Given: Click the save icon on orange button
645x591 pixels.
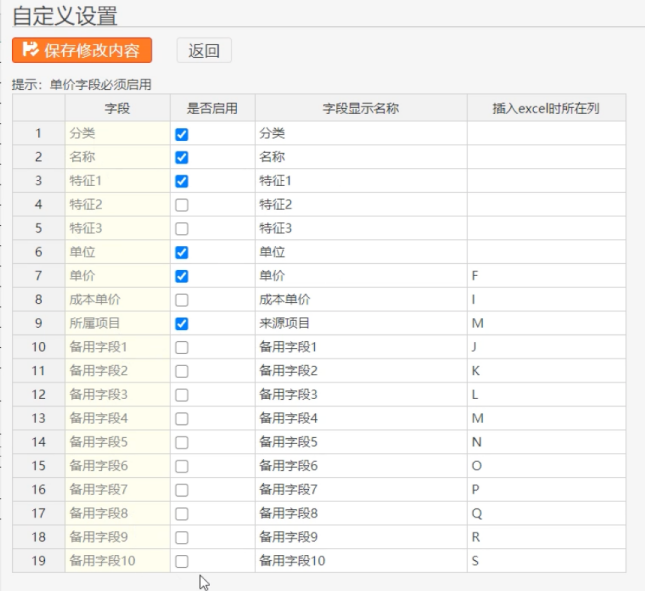Looking at the screenshot, I should click(30, 50).
